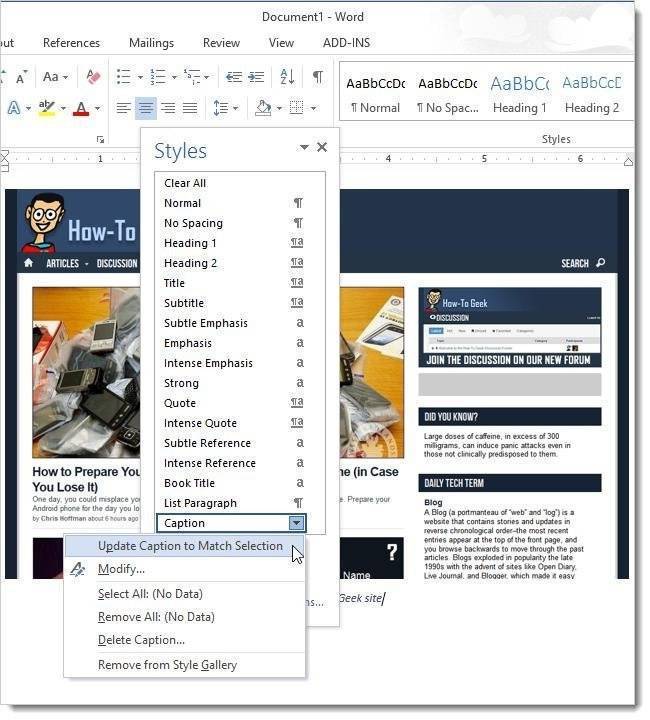
Task: Click the Numbering list icon
Action: (x=157, y=77)
